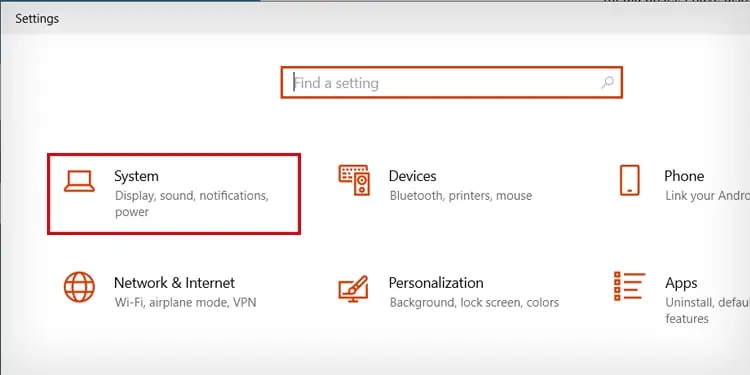Open the Network & Internet globe icon
750x375 pixels.
(79, 287)
